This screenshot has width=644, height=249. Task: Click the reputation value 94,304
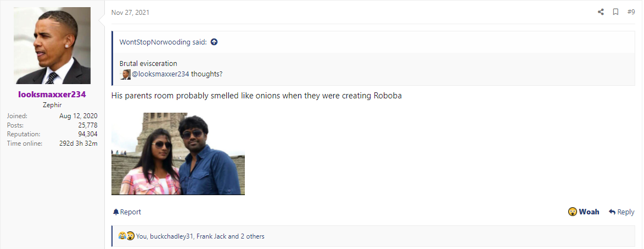[88, 134]
